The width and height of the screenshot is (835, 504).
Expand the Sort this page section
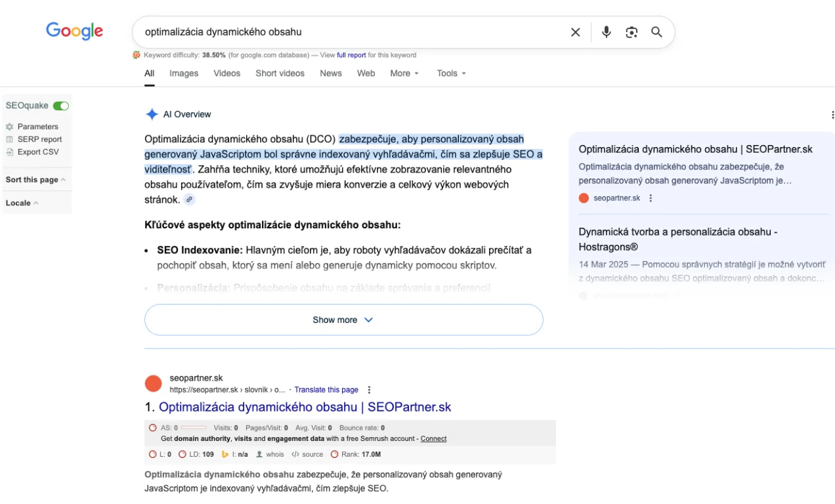(x=35, y=180)
